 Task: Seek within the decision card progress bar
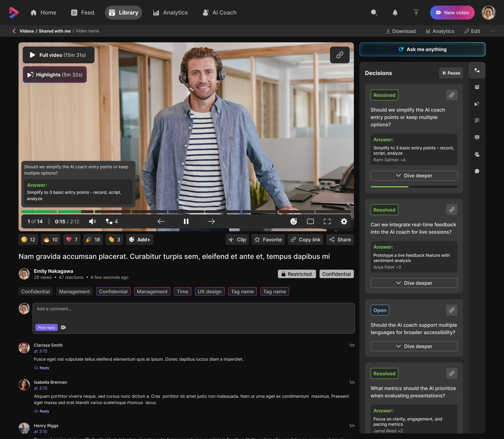[x=414, y=187]
